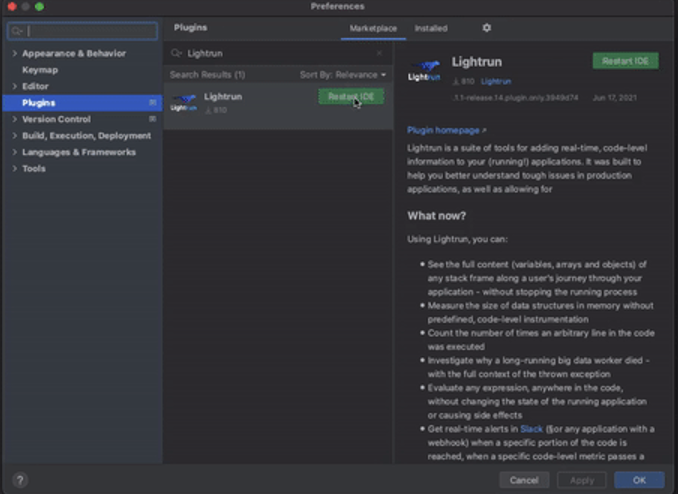
Task: Click the OK button
Action: coord(640,480)
